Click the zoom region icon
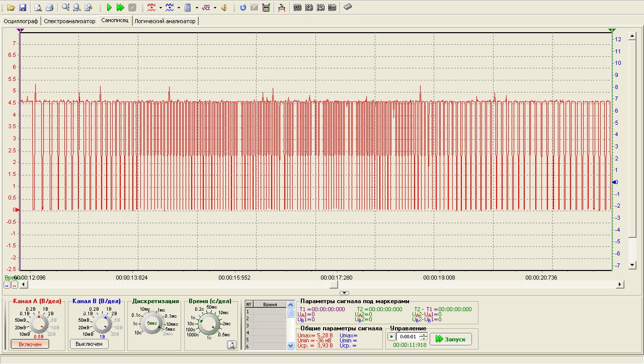The height and width of the screenshot is (364, 644). (x=88, y=8)
